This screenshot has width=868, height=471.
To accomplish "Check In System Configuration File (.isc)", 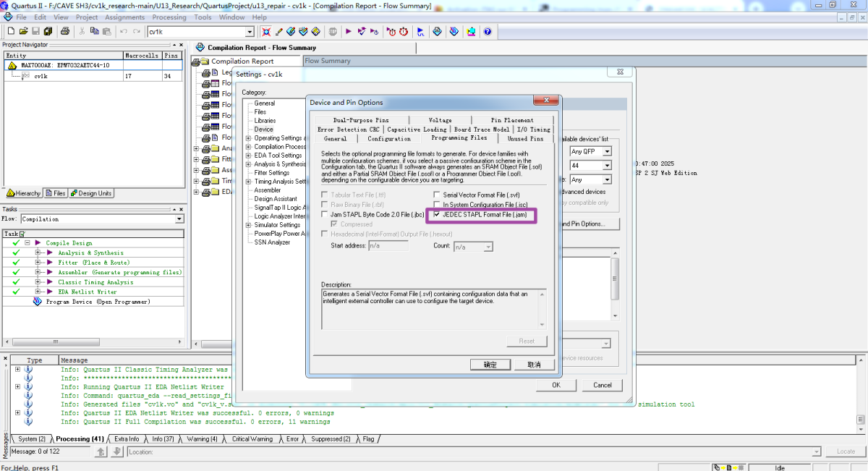I will [436, 205].
